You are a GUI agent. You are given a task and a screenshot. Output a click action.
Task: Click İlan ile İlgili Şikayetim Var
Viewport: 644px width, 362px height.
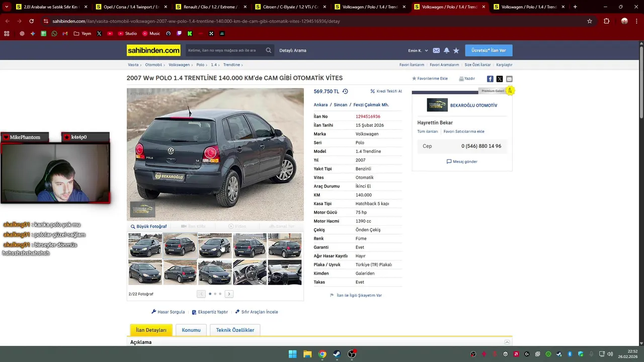356,295
